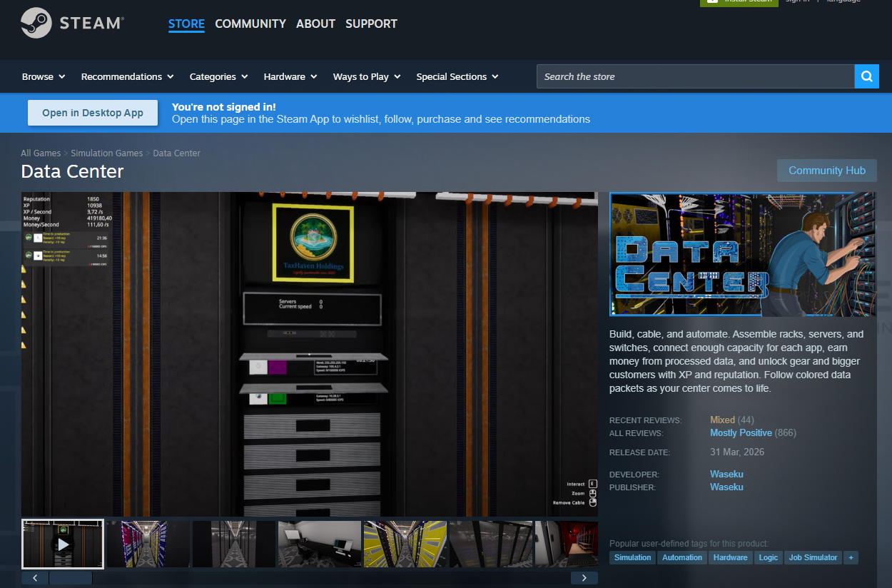Click the Waseku publisher link
The width and height of the screenshot is (892, 588).
click(726, 487)
